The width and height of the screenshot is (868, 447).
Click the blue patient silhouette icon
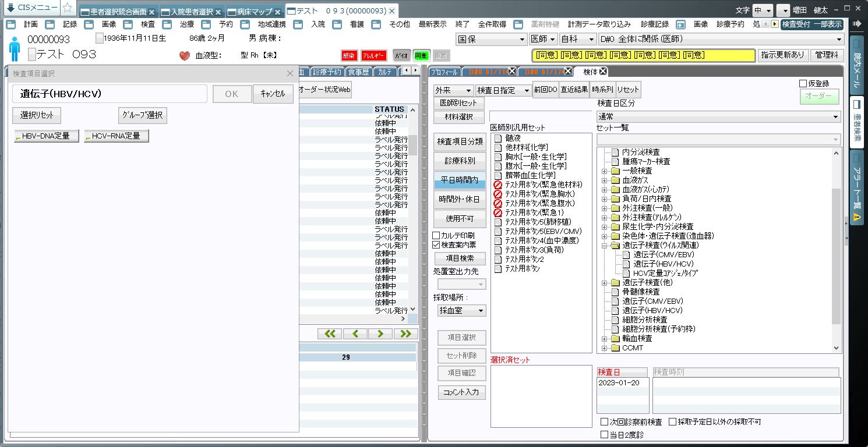click(15, 49)
